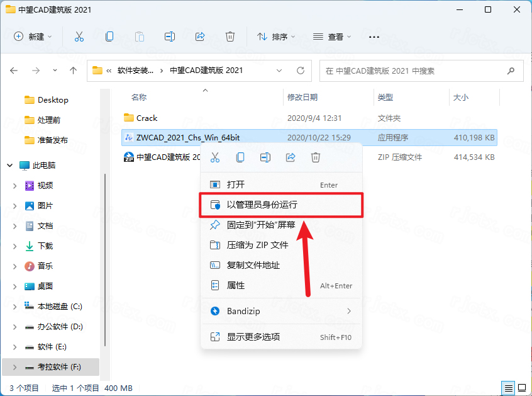Viewport: 532px width, 396px height.
Task: Click the copy icon in context menu
Action: tap(240, 157)
